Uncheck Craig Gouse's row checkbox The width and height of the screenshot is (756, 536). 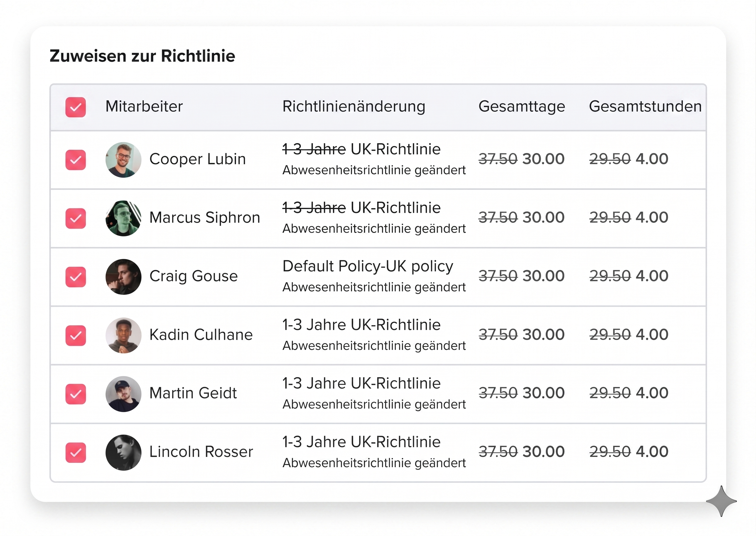pyautogui.click(x=76, y=277)
